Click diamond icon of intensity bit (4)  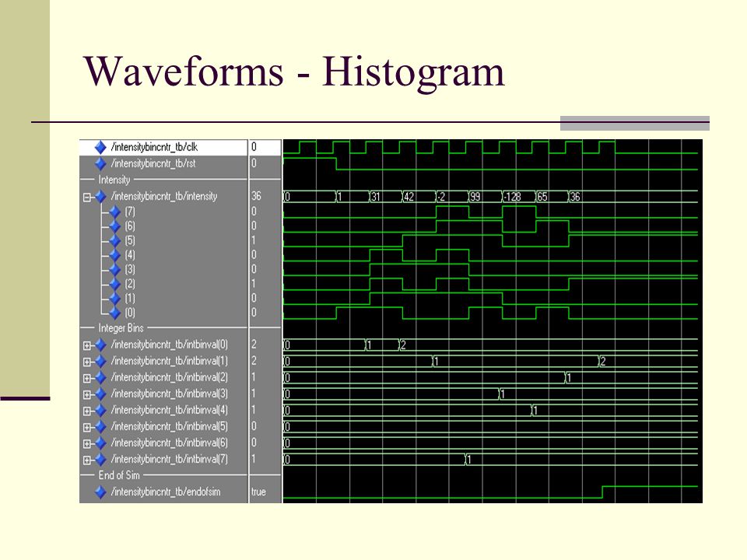pos(115,255)
